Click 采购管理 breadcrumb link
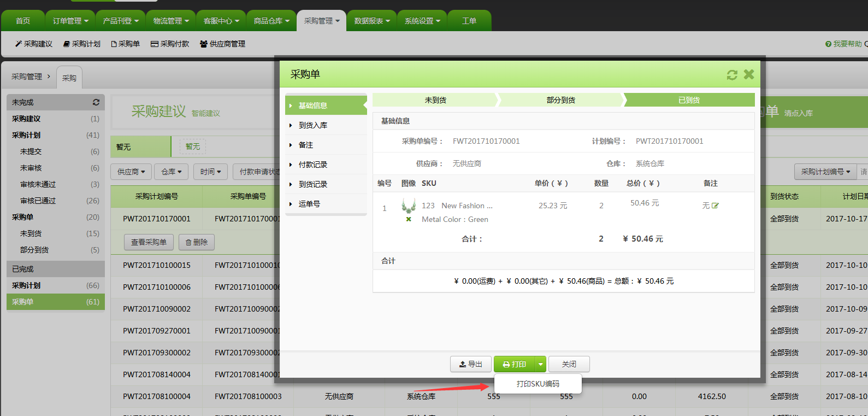The image size is (868, 416). click(x=27, y=77)
